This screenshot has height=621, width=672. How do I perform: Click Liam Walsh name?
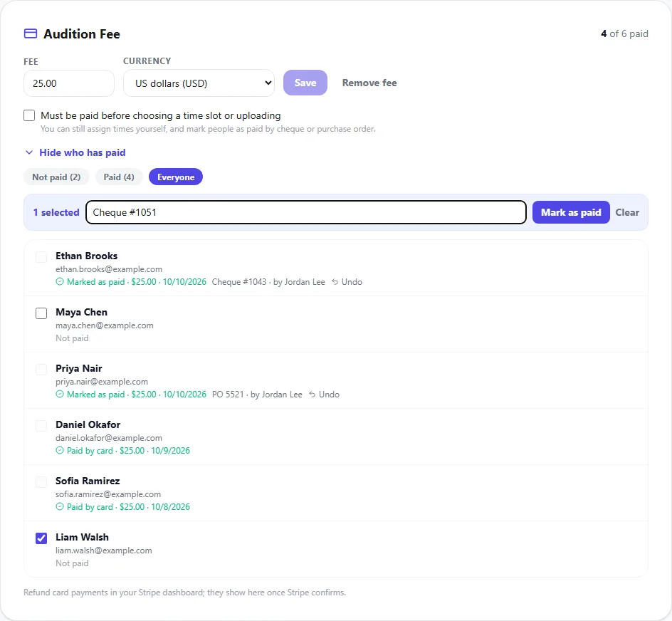coord(83,537)
